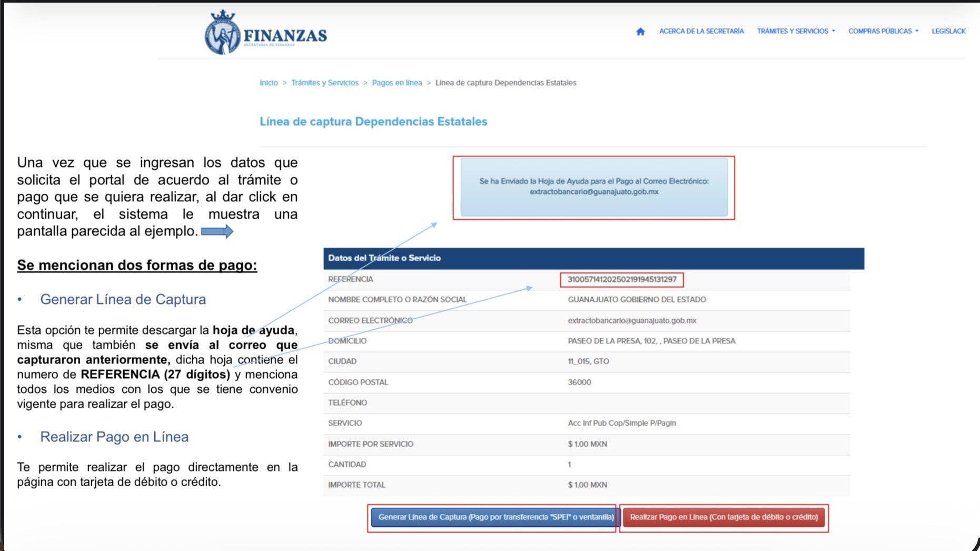This screenshot has width=980, height=551.
Task: Select the importe total amount
Action: (x=587, y=485)
